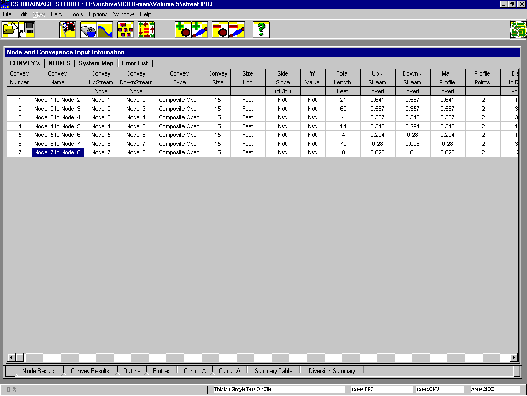Click the red and green arrows list icon

[147, 30]
